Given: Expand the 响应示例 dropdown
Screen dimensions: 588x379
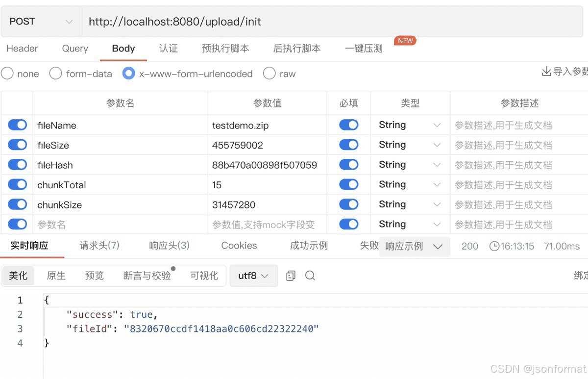Looking at the screenshot, I should (414, 246).
